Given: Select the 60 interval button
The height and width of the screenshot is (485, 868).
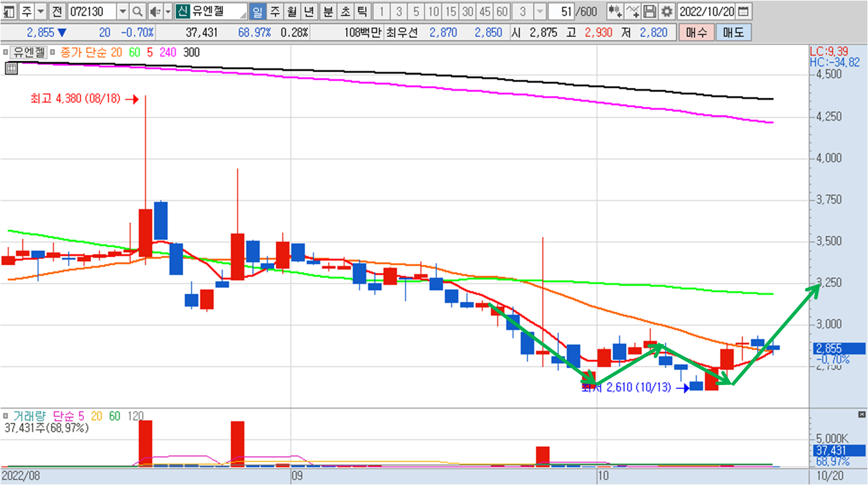Looking at the screenshot, I should pos(502,11).
